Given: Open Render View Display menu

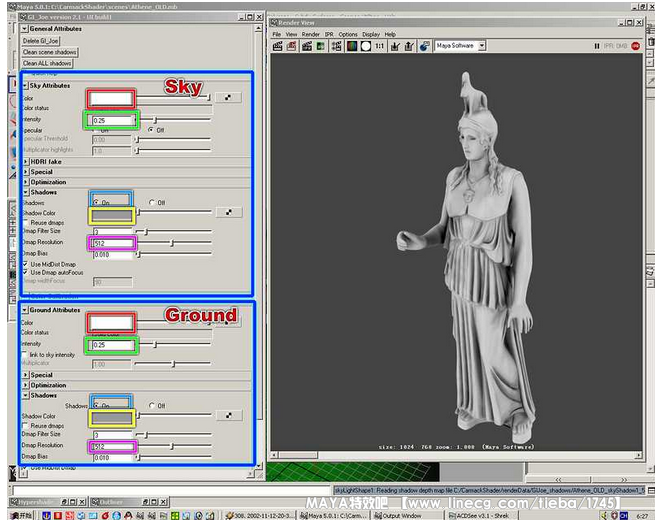Looking at the screenshot, I should point(371,34).
